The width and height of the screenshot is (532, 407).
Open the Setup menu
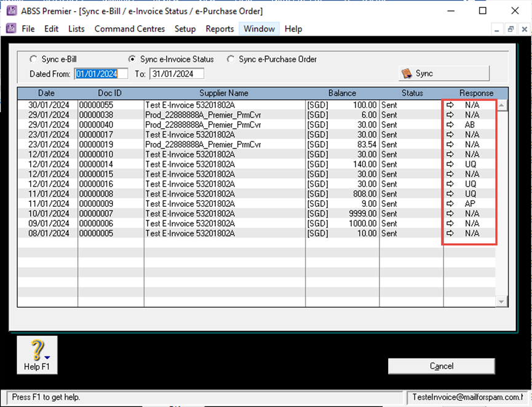(x=185, y=29)
